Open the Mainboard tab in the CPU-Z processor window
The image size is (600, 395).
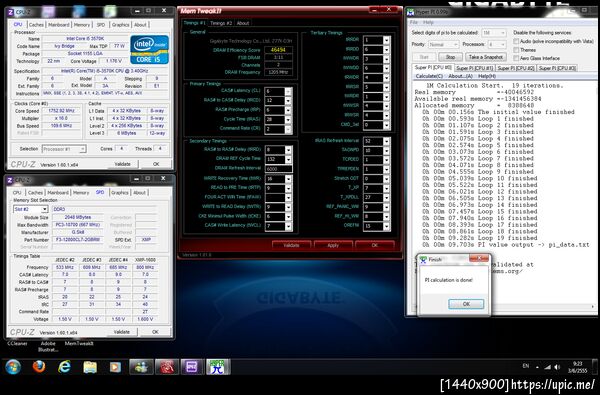[59, 24]
